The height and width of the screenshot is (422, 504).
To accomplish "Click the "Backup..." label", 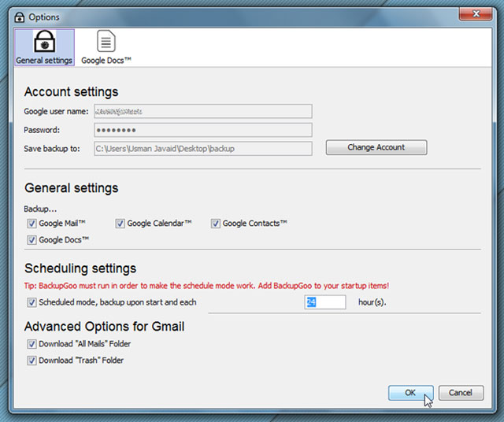I will click(x=40, y=209).
